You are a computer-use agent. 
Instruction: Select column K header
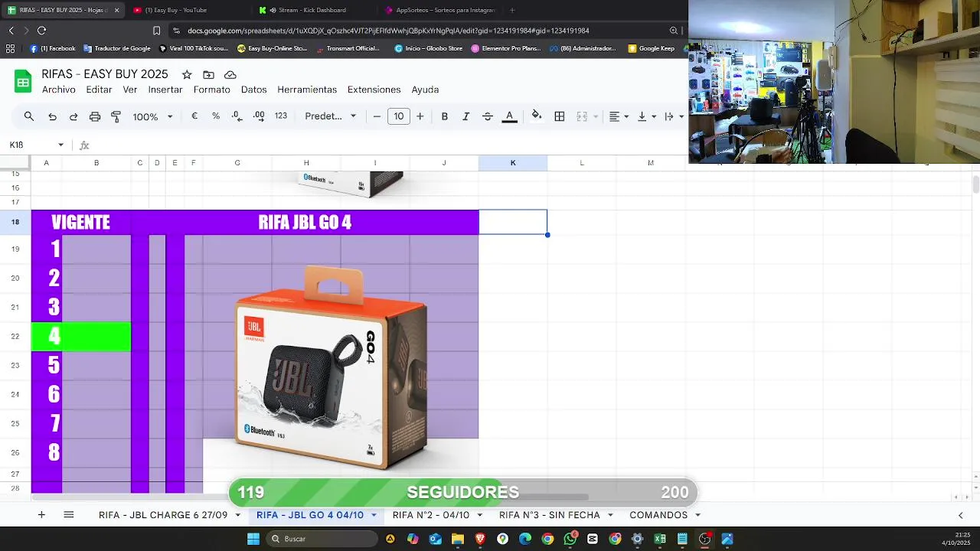[513, 163]
